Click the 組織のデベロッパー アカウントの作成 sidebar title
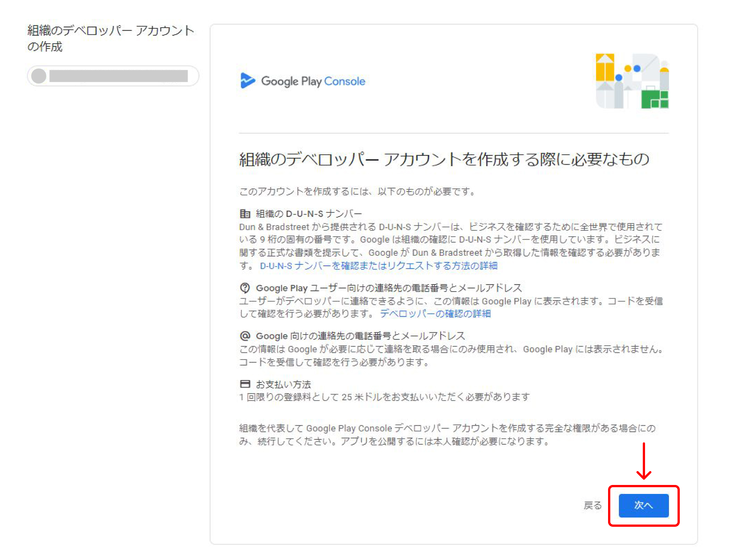The image size is (747, 560). click(110, 38)
